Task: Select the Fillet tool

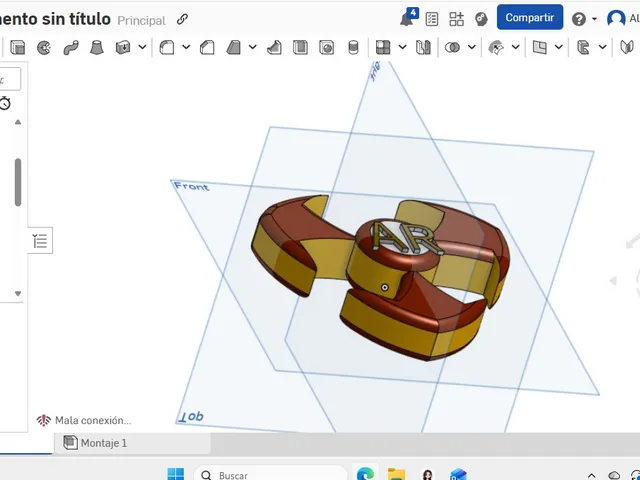Action: (167, 48)
